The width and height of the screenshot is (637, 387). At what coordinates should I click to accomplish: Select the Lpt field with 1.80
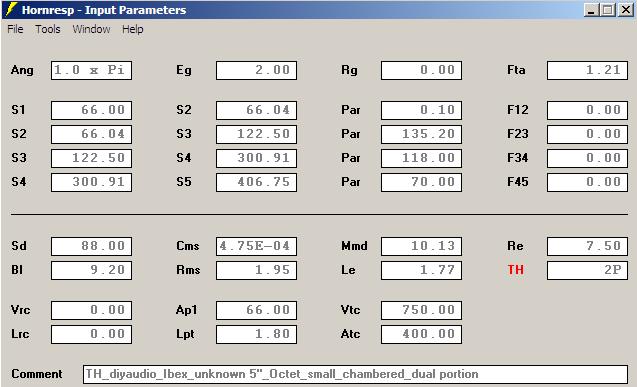tap(256, 334)
